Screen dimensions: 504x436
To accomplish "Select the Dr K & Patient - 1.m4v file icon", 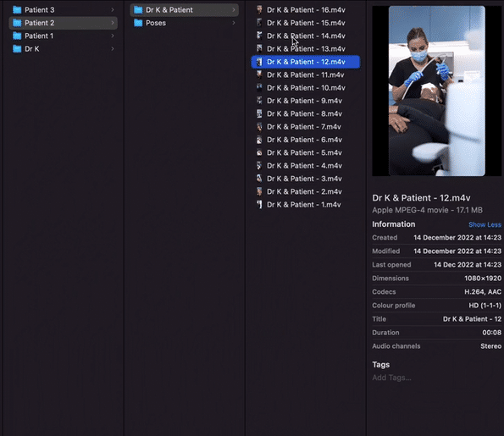I will point(259,205).
